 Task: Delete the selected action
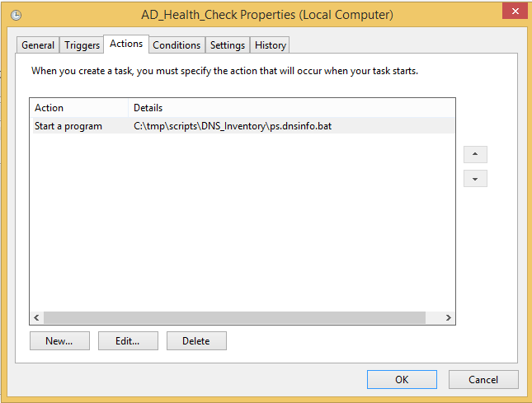[196, 340]
